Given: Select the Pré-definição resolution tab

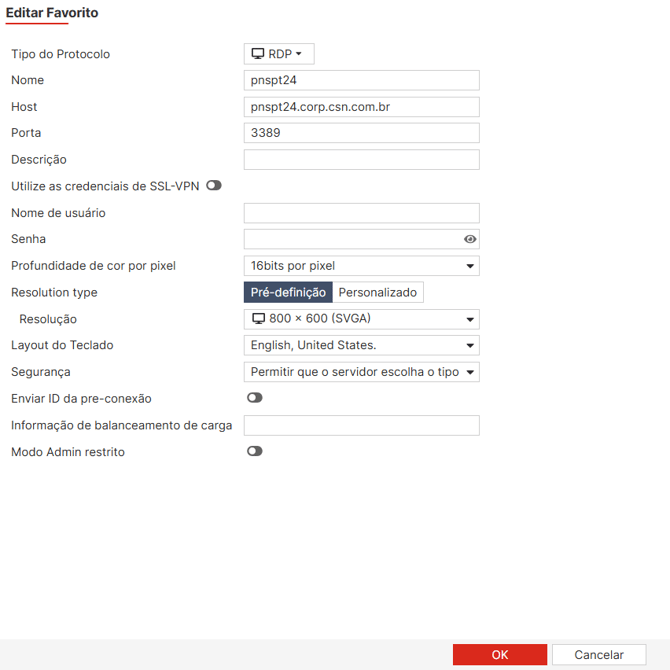Looking at the screenshot, I should (x=288, y=292).
